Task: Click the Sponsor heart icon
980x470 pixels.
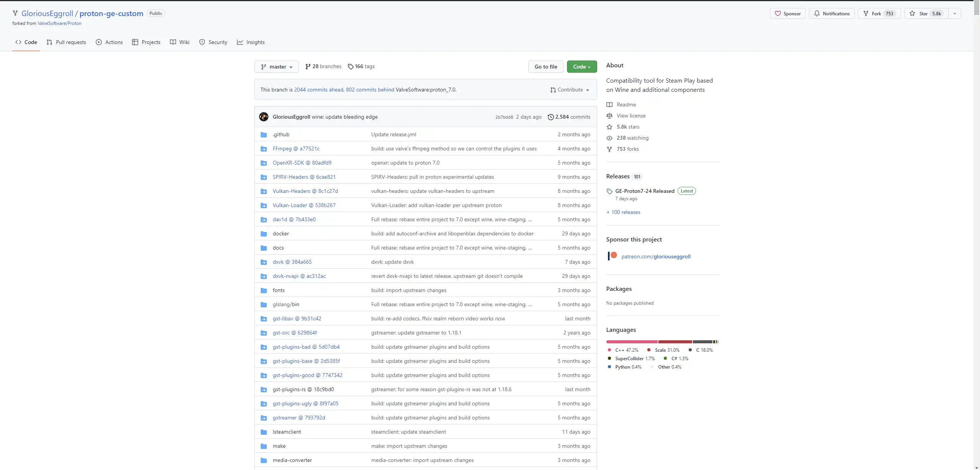Action: (777, 13)
